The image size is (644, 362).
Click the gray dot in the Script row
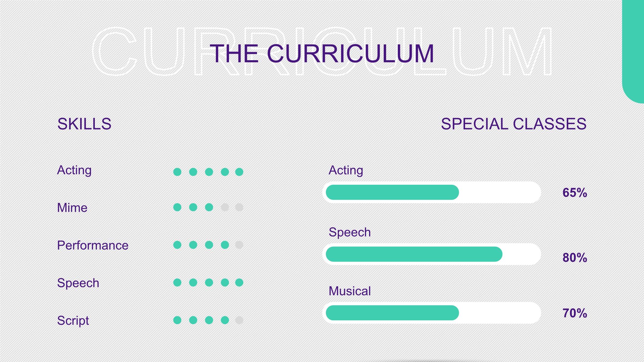point(239,320)
